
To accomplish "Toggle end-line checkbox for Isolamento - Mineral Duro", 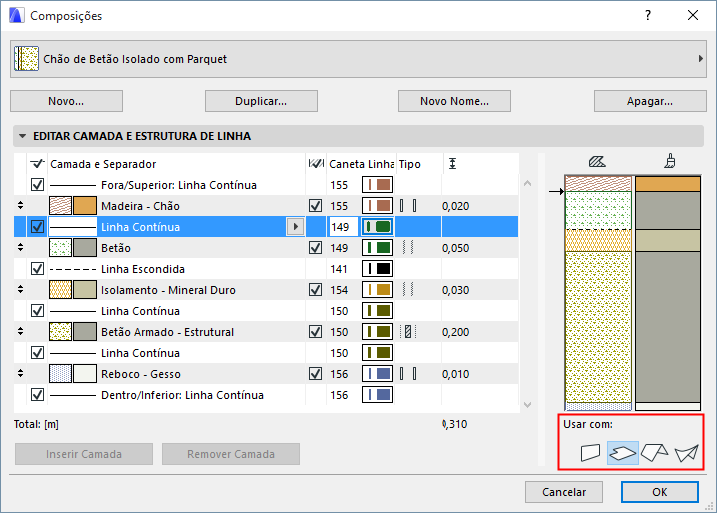I will (x=316, y=290).
